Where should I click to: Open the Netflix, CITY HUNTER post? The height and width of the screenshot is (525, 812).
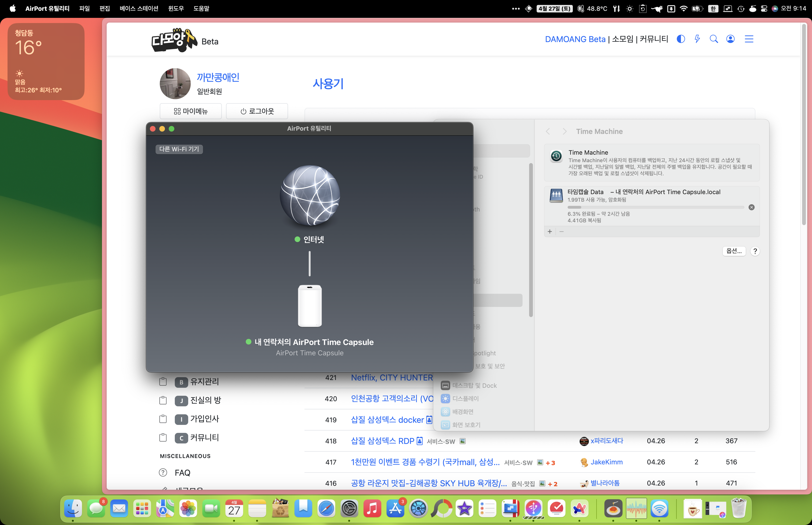(392, 378)
